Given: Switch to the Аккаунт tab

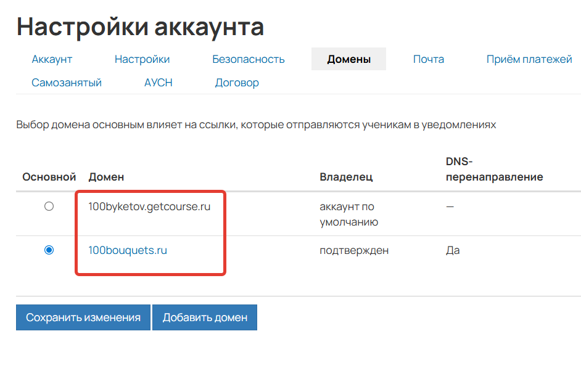Looking at the screenshot, I should (52, 59).
